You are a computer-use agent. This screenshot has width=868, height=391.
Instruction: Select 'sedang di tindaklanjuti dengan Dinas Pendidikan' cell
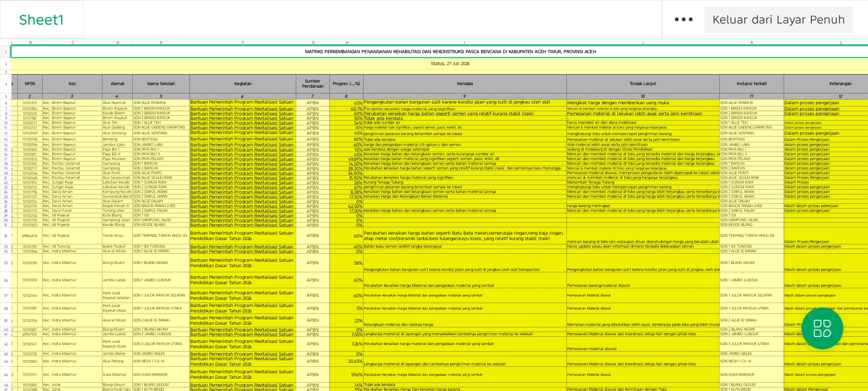643,150
